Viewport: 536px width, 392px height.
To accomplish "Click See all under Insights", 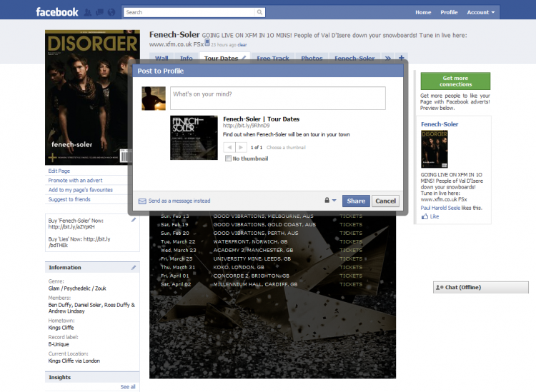I will pyautogui.click(x=128, y=387).
